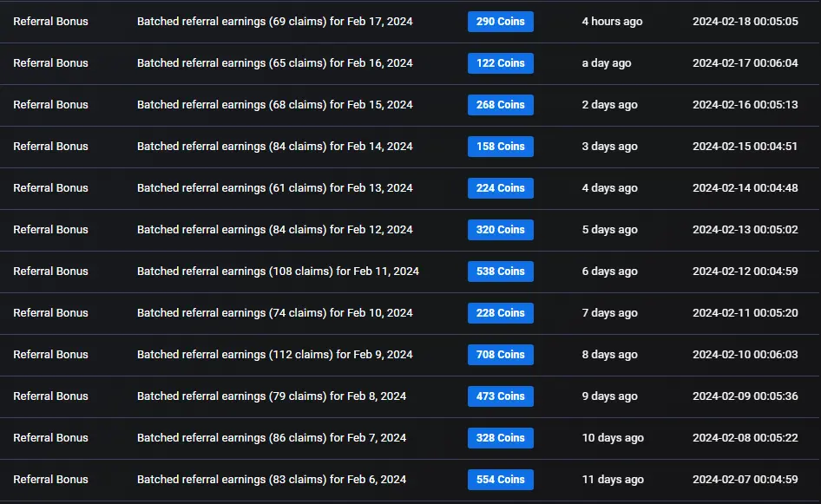
Task: Select the Feb 6, 2024 batched earnings description
Action: (x=272, y=480)
